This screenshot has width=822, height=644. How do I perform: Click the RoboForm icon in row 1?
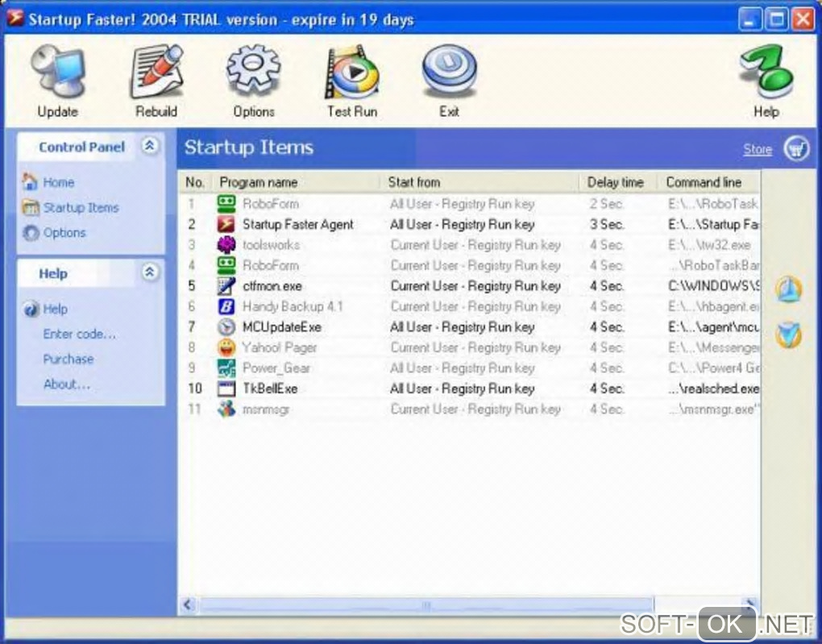226,203
